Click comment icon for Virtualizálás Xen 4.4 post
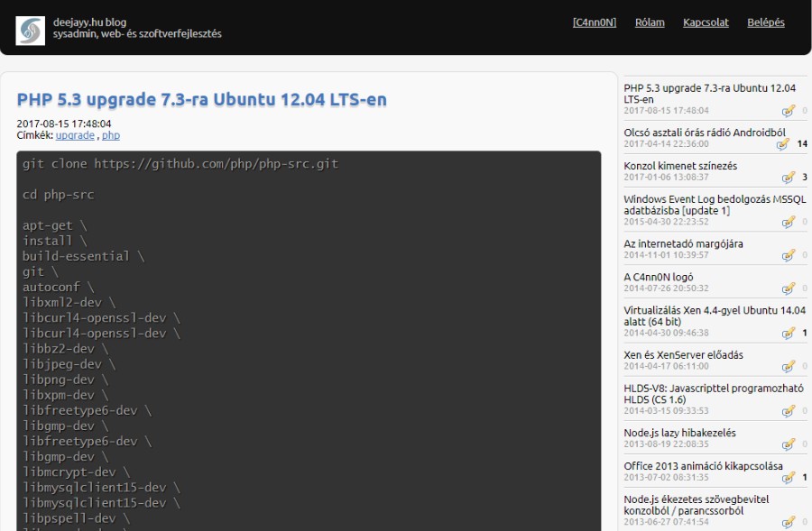The image size is (812, 531). 789,334
